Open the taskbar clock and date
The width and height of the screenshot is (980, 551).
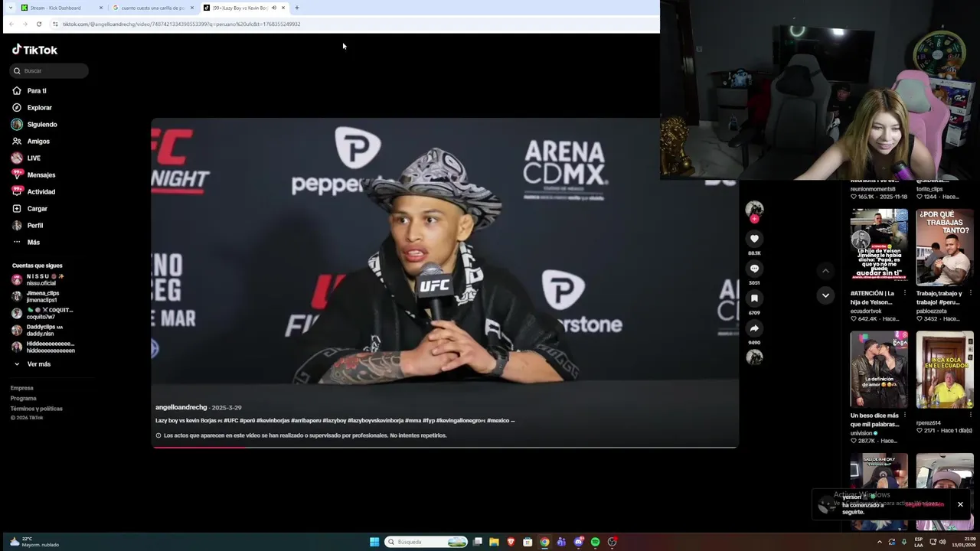coord(963,542)
